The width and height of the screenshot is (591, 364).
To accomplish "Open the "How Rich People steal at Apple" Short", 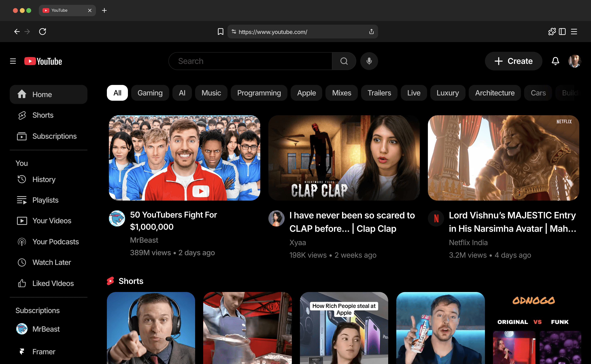I will (x=344, y=328).
